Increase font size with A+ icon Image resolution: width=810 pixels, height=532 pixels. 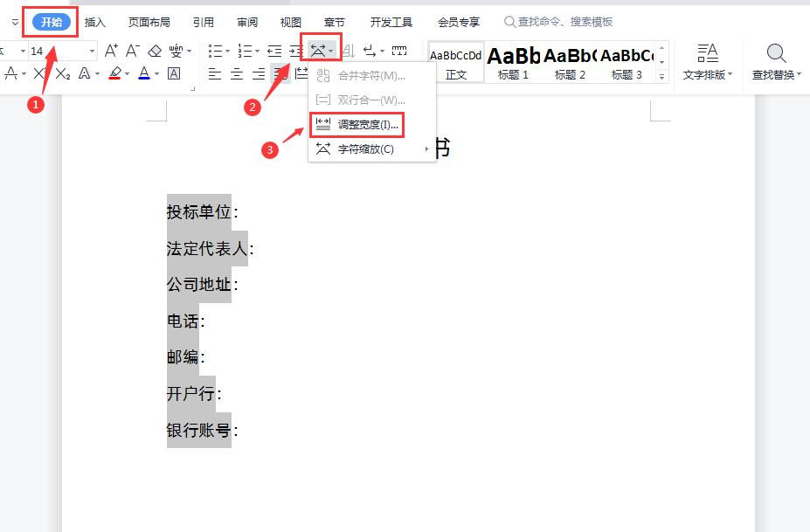click(x=111, y=51)
